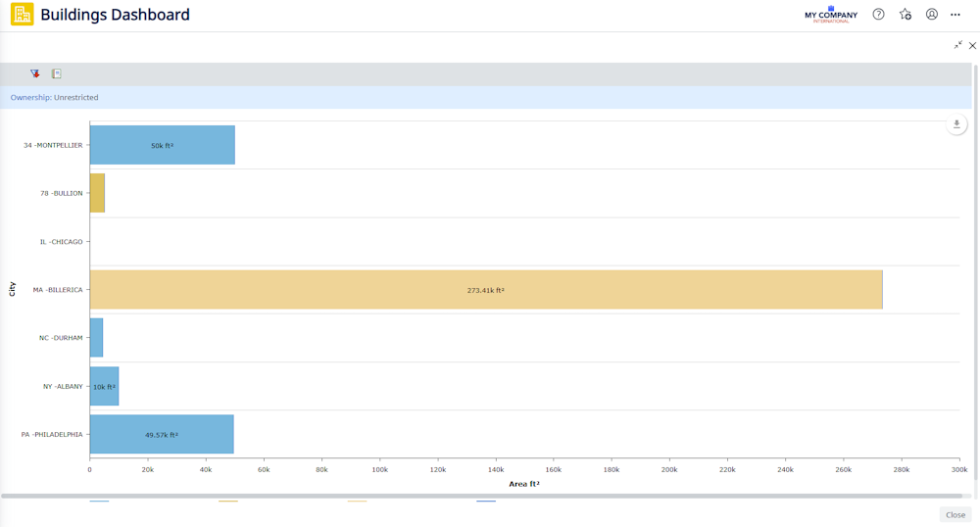Click the MA - BILLERICA axis label
Image resolution: width=980 pixels, height=527 pixels.
(58, 290)
